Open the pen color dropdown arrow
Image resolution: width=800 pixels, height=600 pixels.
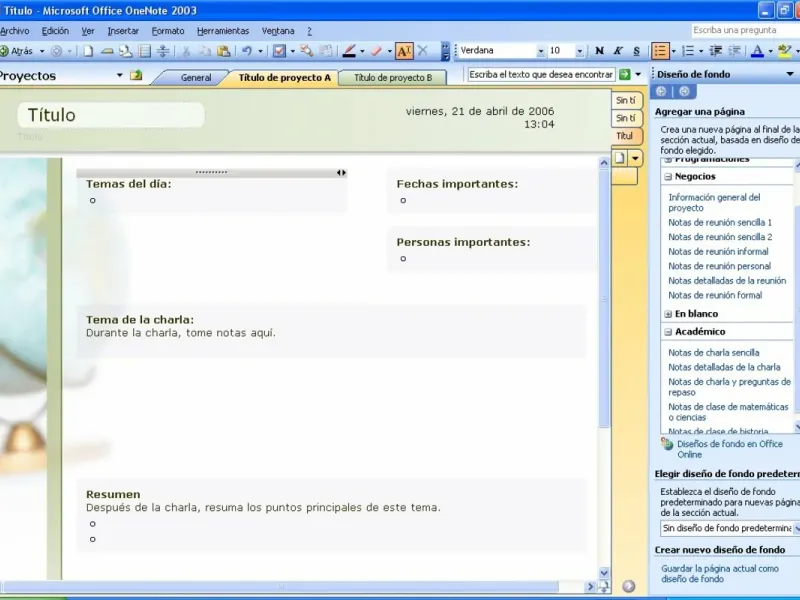[x=362, y=51]
